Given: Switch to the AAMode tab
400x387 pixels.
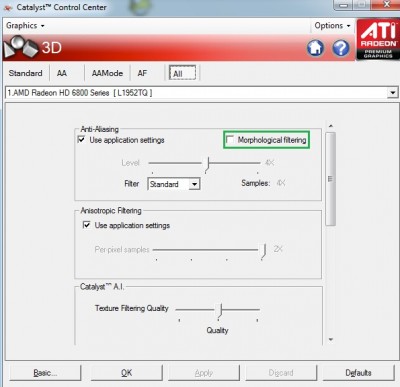Looking at the screenshot, I should [x=107, y=73].
